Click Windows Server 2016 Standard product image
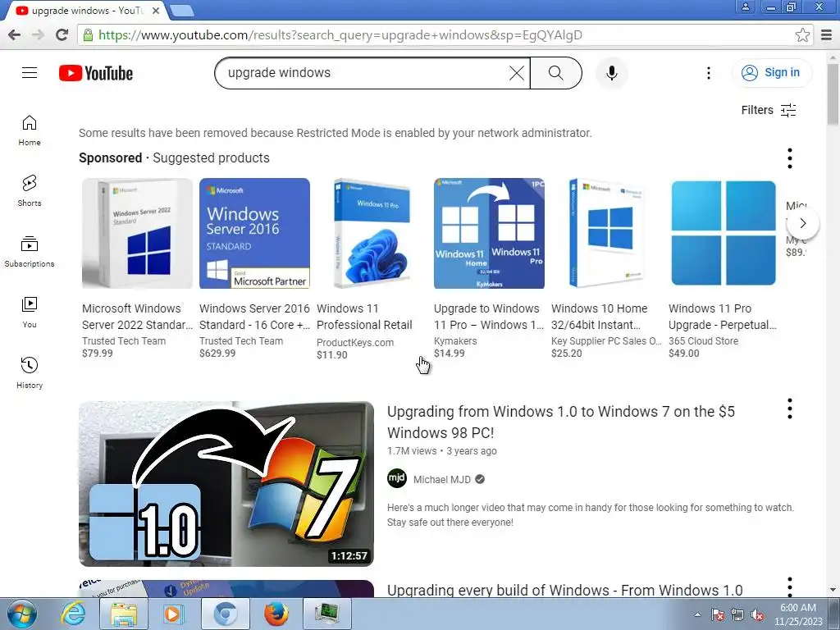The width and height of the screenshot is (840, 630). [x=254, y=233]
